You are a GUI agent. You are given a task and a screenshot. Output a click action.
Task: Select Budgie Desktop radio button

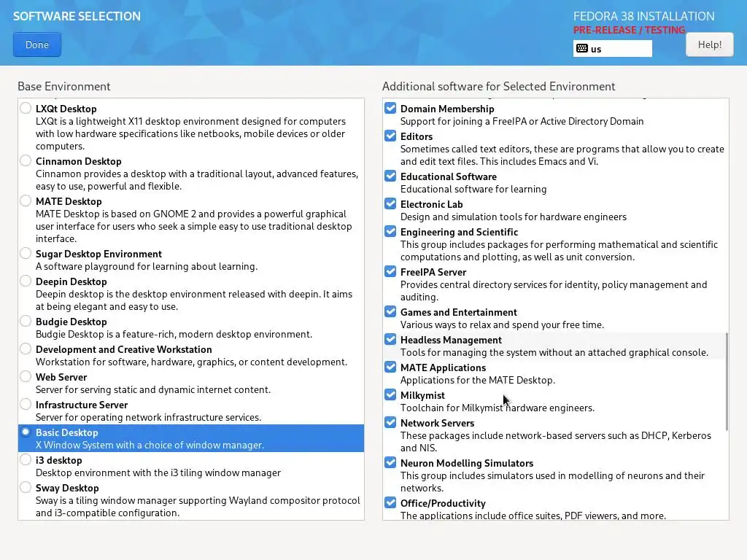[x=26, y=321]
